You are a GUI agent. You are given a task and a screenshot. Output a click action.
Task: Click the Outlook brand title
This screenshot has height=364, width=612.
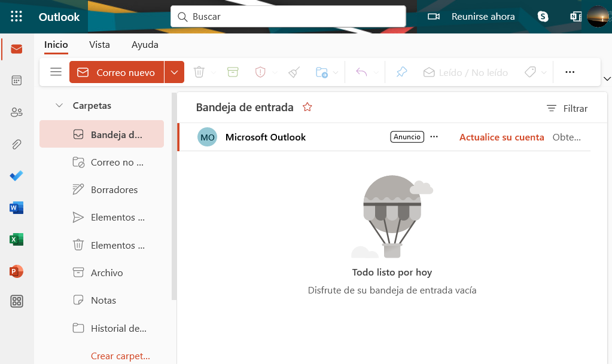[59, 17]
